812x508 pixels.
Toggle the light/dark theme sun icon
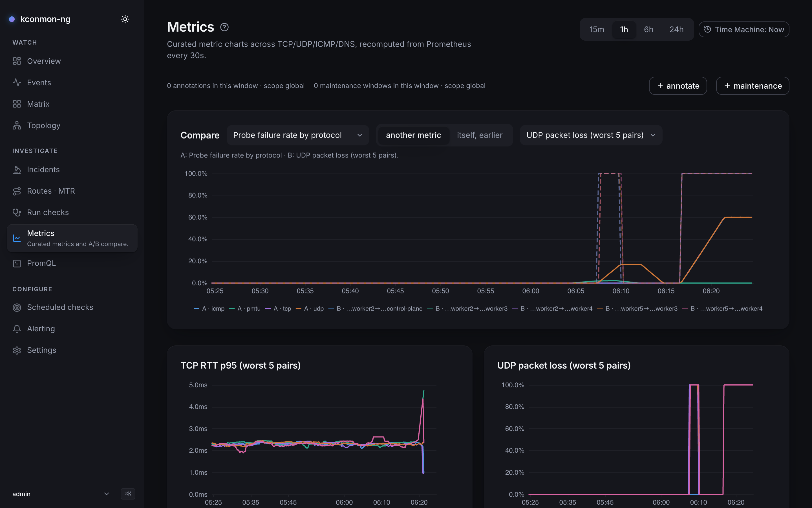[x=125, y=19]
